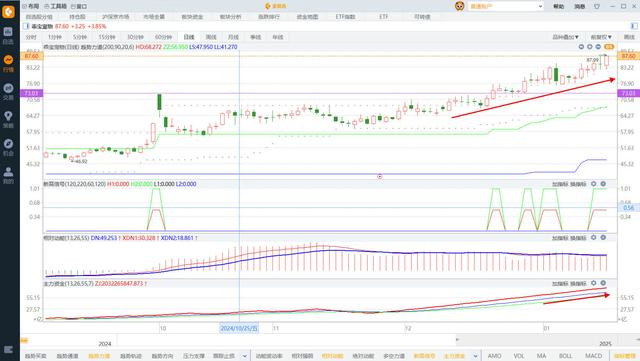640x361 pixels.
Task: Click the purple 73.03 price line label
Action: click(x=31, y=94)
